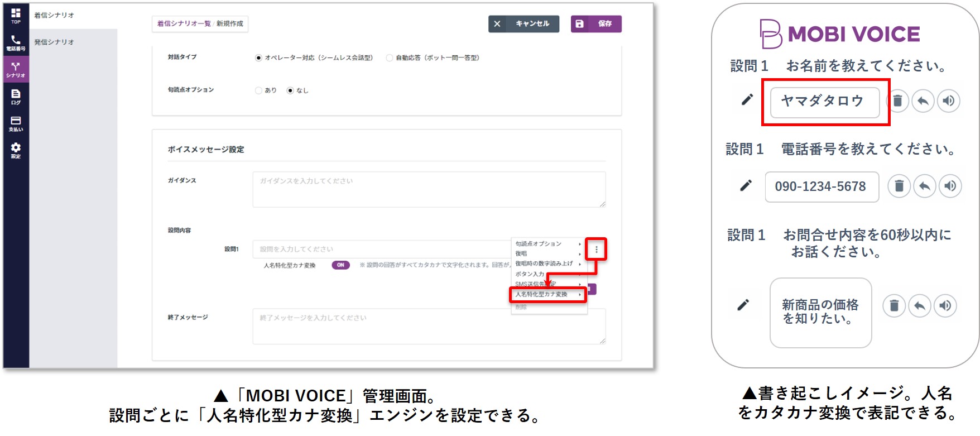Screen dimensions: 980x436
Task: Click the reply arrow beside 新商品の価格を知りたい
Action: [920, 305]
